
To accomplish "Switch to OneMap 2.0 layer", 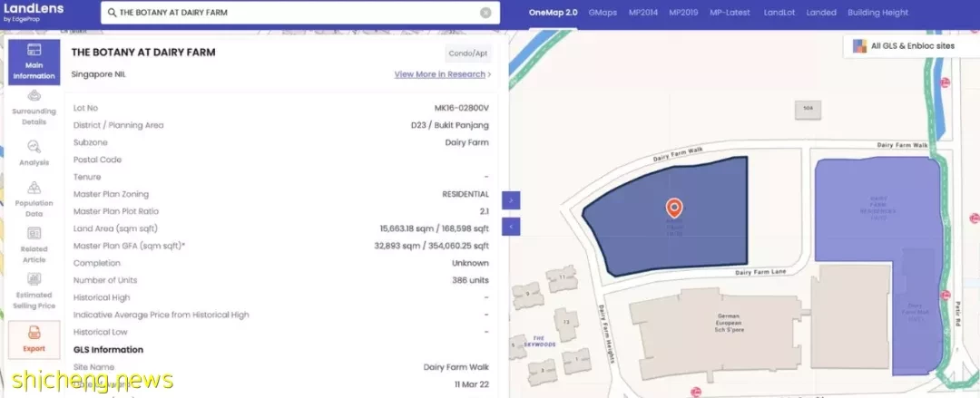I will coord(554,13).
